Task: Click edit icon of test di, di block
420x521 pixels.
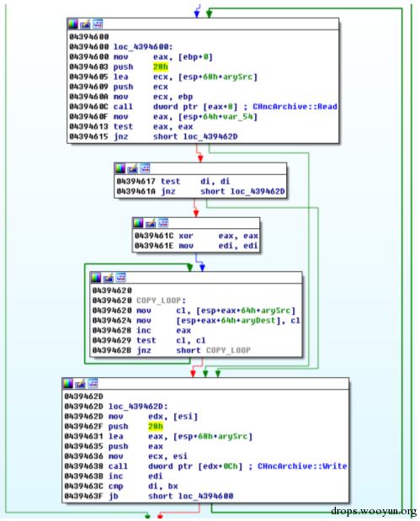Action: point(133,169)
